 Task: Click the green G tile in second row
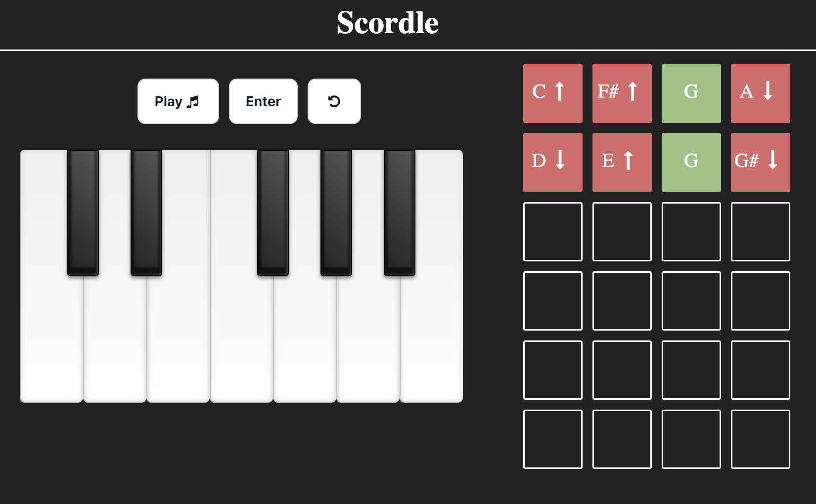(x=691, y=162)
